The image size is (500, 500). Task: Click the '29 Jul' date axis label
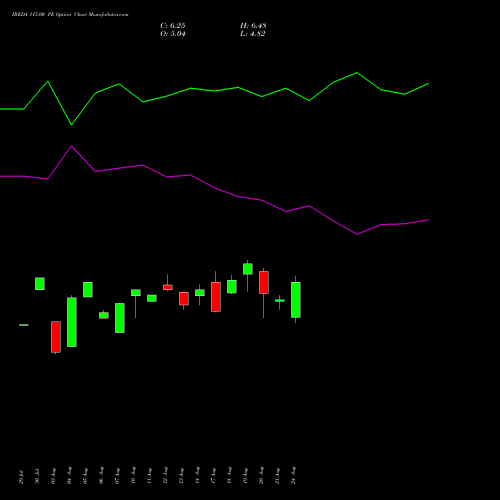pos(21,476)
